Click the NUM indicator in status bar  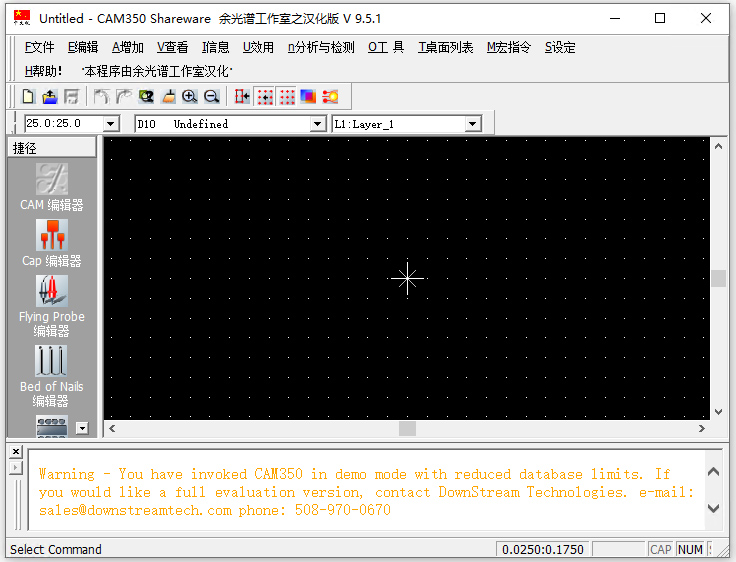click(x=690, y=549)
